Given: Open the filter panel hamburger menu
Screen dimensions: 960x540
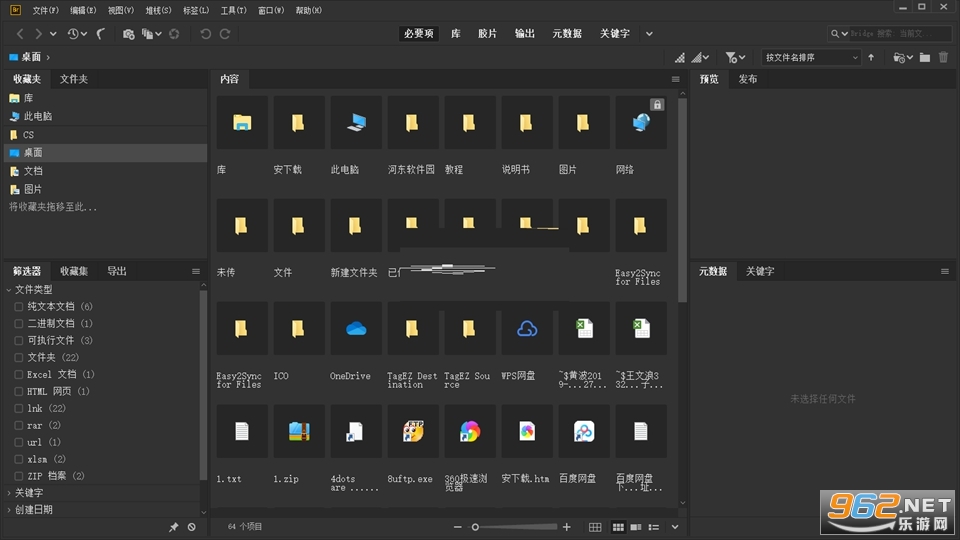Looking at the screenshot, I should pyautogui.click(x=196, y=271).
